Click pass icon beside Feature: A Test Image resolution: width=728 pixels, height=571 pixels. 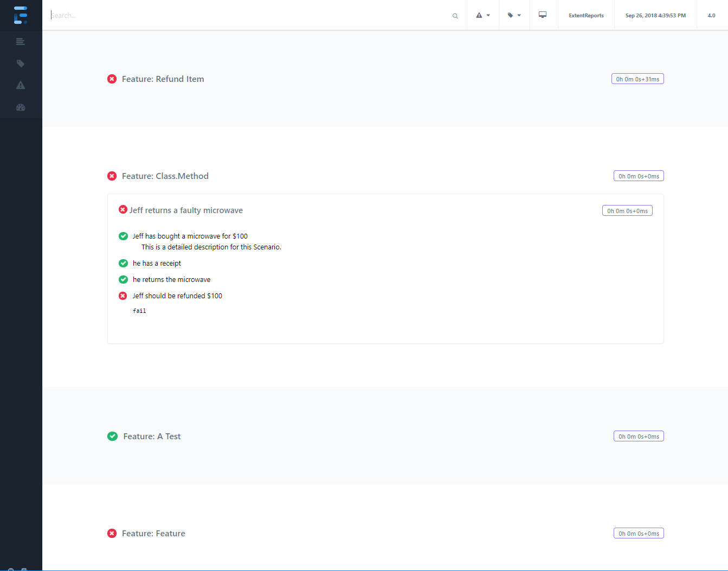(x=113, y=437)
